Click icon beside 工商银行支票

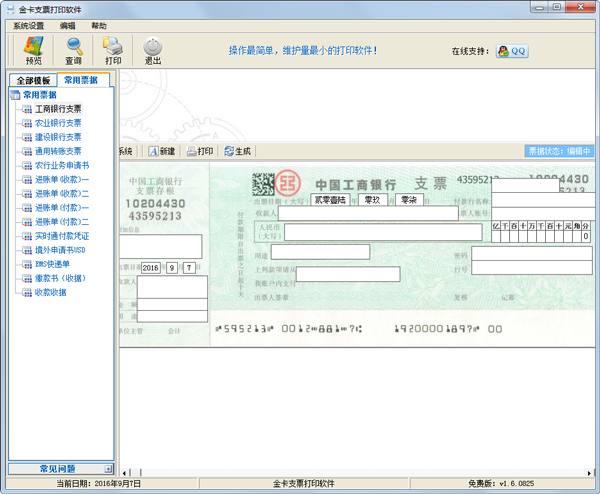(27, 109)
